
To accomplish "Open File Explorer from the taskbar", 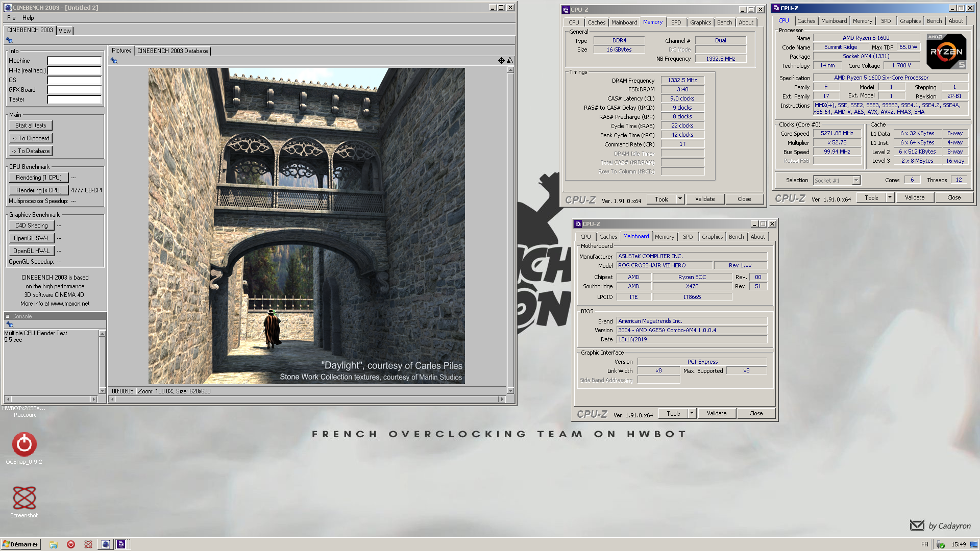I will 54,544.
